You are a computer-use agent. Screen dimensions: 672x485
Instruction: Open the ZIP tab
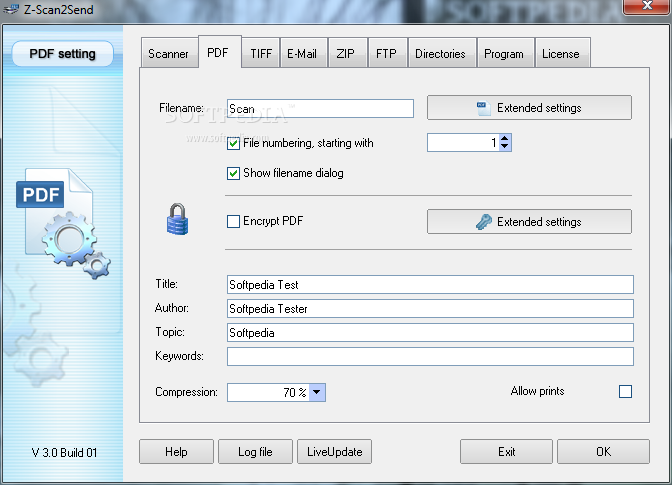tap(348, 54)
